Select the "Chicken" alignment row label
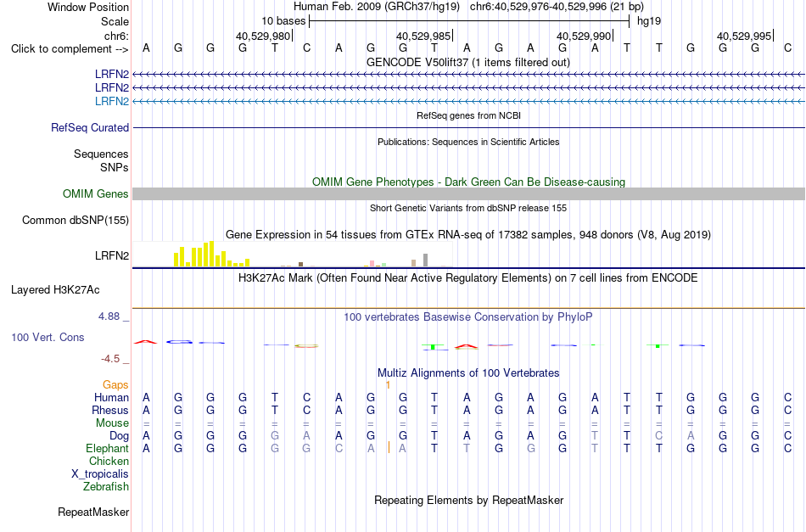 tap(109, 461)
